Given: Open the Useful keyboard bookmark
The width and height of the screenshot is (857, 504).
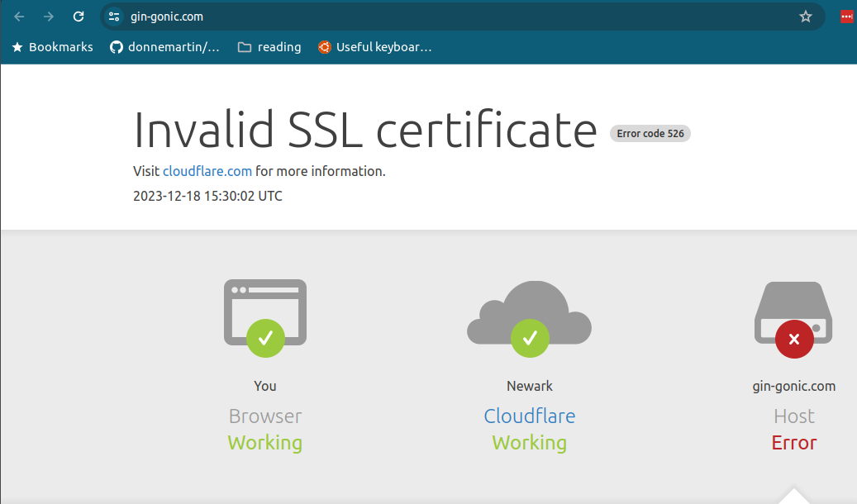Looking at the screenshot, I should click(x=375, y=47).
